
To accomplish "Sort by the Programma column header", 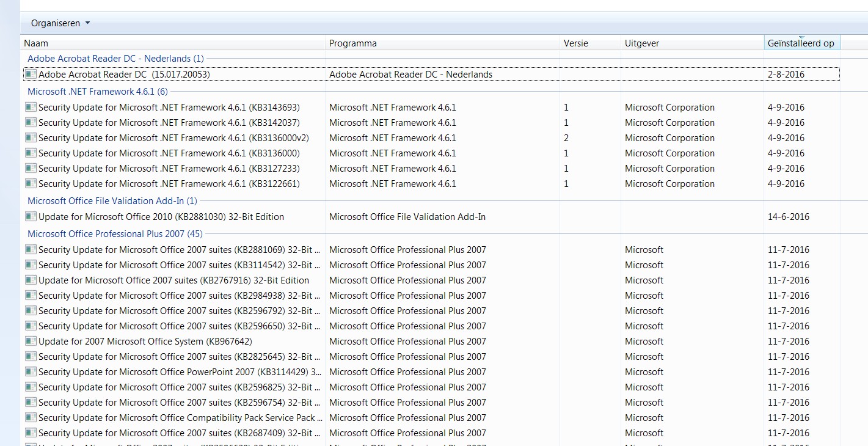I will point(442,43).
